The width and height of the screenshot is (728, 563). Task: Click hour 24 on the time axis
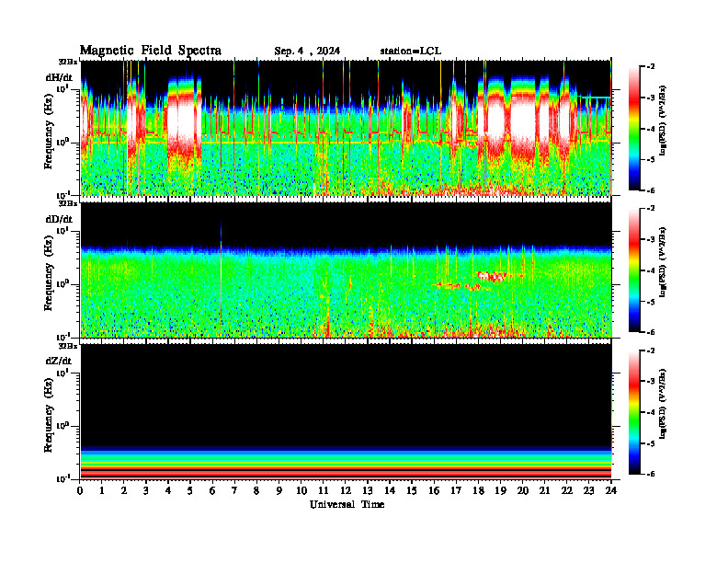611,490
